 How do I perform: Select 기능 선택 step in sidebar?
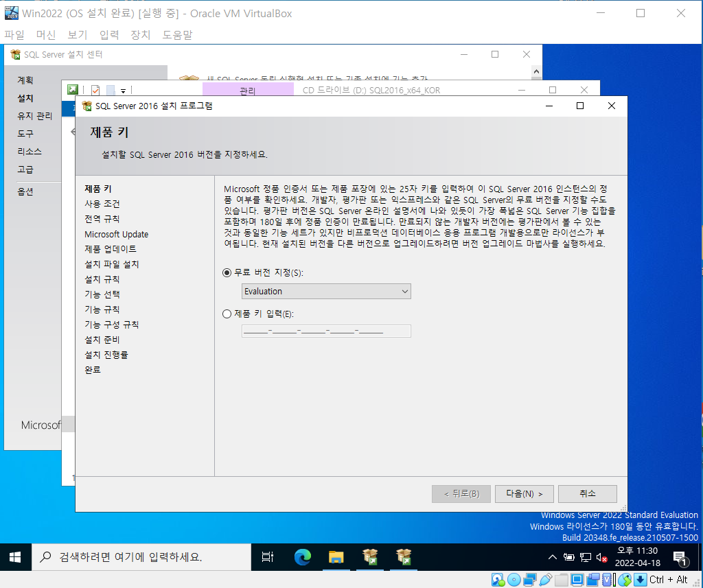[102, 294]
